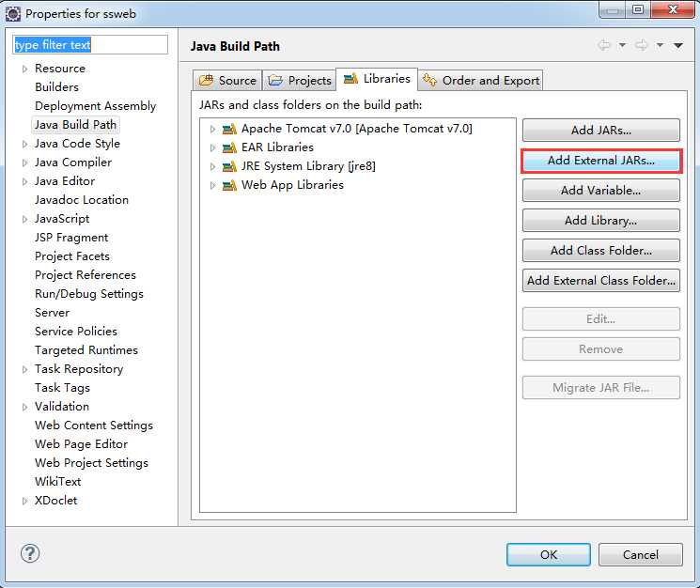
Task: Expand the Task Repository category
Action: pyautogui.click(x=25, y=369)
